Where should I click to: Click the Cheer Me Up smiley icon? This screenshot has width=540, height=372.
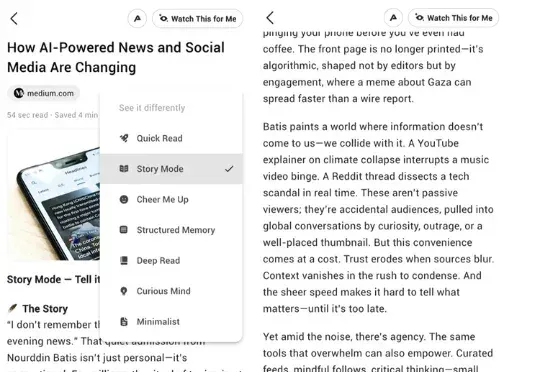(x=124, y=199)
